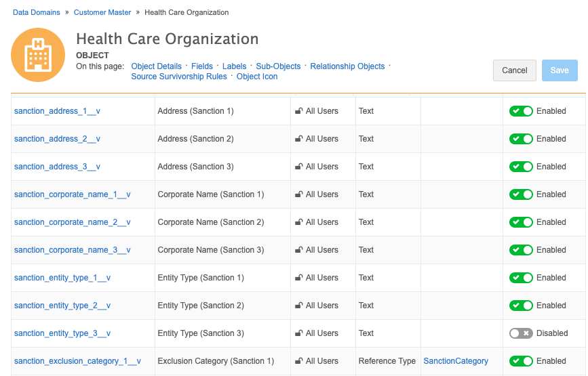588x376 pixels.
Task: Open the SanctionCategory reference type link
Action: point(456,361)
